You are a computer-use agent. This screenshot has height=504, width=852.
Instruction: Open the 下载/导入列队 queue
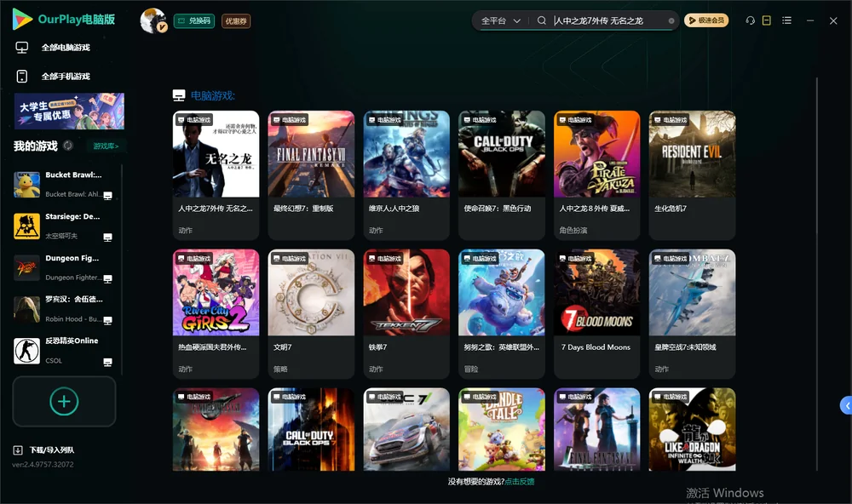pos(43,450)
